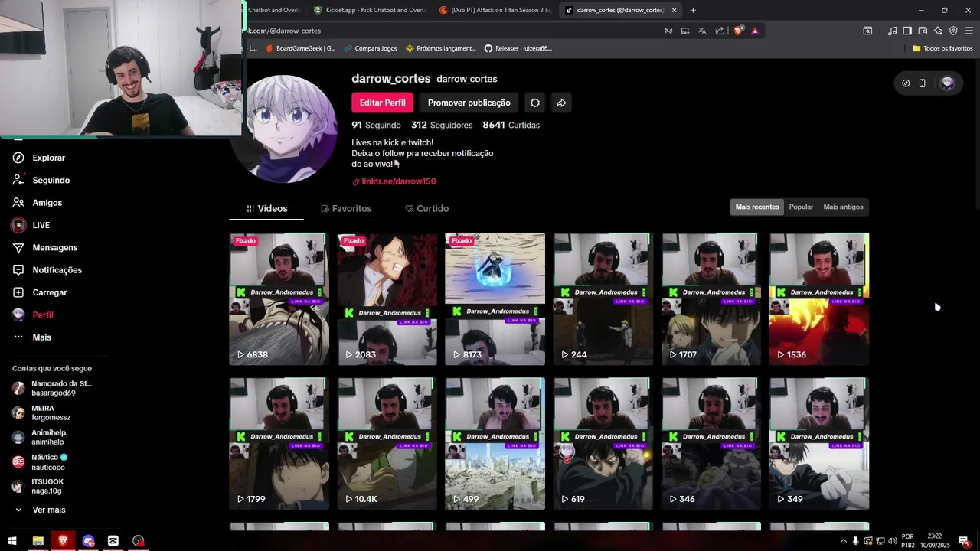Sort videos by Mais antigos

pyautogui.click(x=843, y=207)
